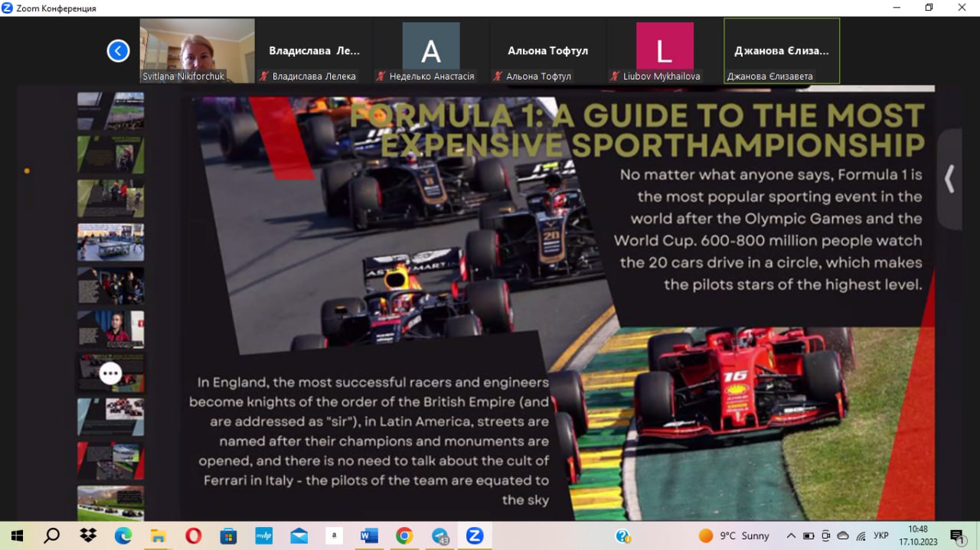Viewport: 980px width, 550px height.
Task: Open the table tennis slide thumbnail
Action: pyautogui.click(x=110, y=242)
